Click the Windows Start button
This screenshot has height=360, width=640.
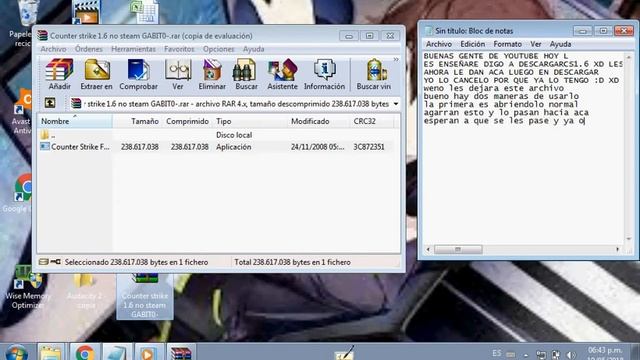click(16, 353)
